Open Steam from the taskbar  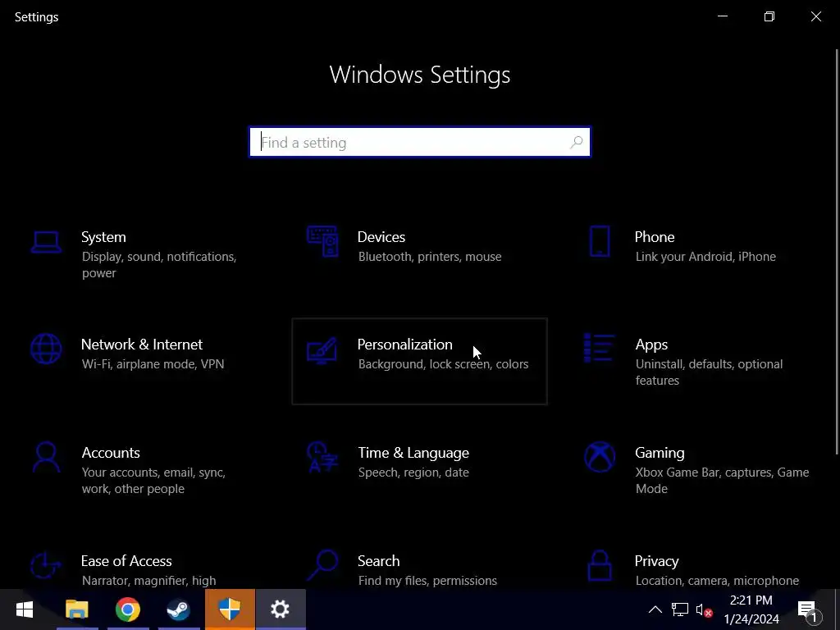(178, 609)
